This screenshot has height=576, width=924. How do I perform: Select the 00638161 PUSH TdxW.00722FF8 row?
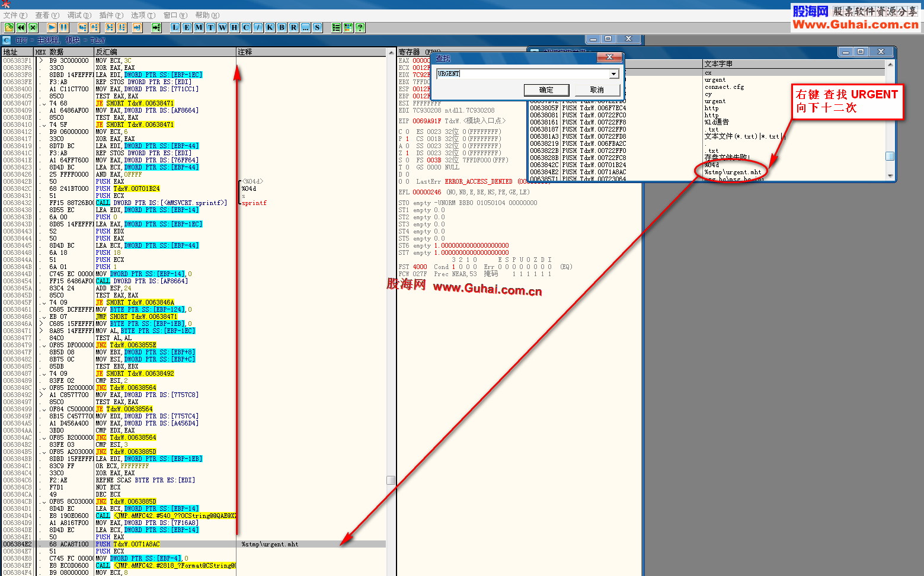coord(578,122)
